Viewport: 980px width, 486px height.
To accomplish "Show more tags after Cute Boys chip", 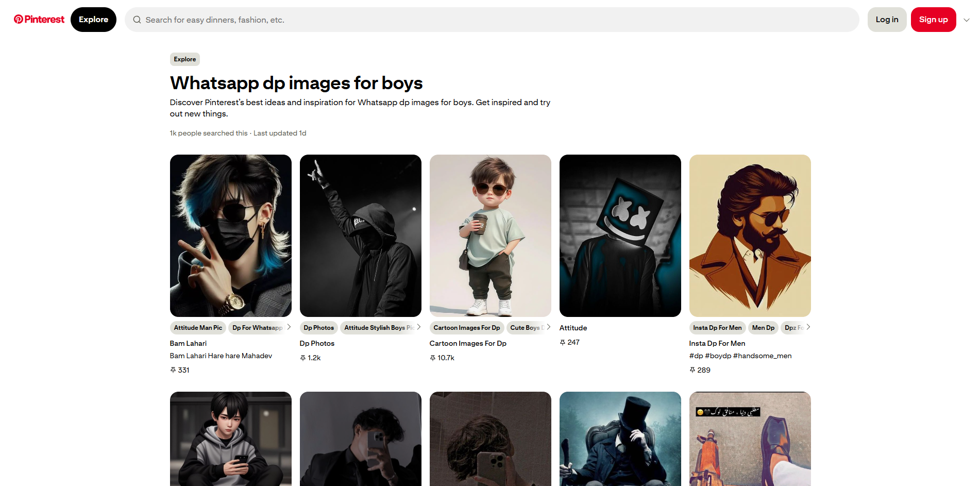I will [548, 327].
